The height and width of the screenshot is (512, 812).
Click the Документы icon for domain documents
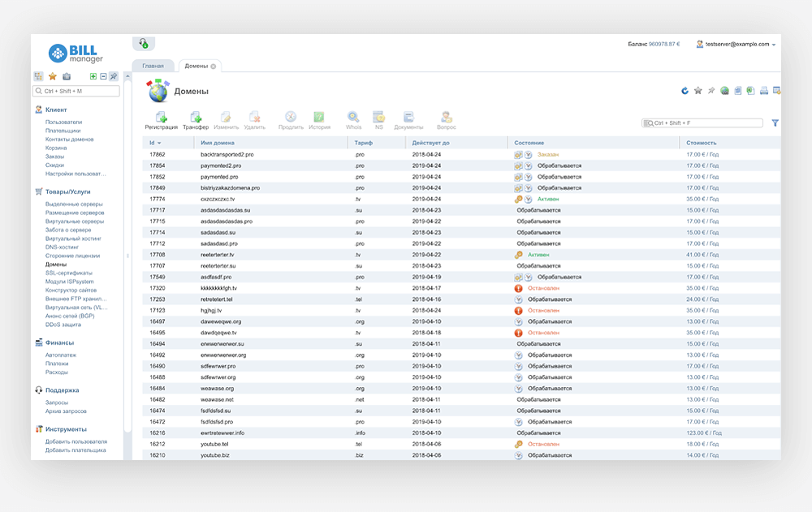pos(408,118)
